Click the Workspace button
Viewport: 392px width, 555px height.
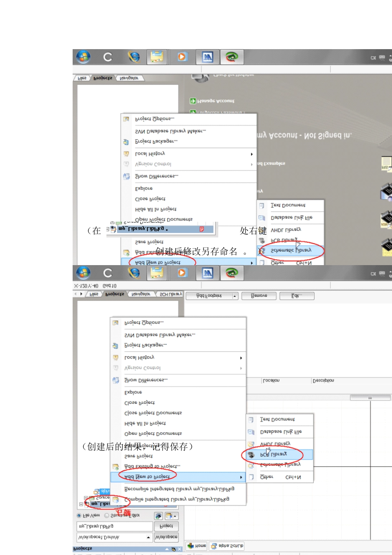point(166,537)
